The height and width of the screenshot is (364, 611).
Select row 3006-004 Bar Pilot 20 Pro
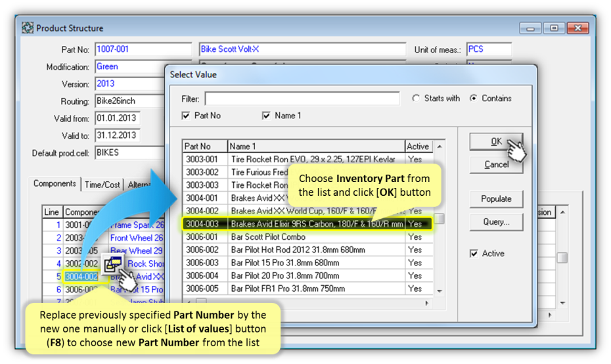[307, 275]
